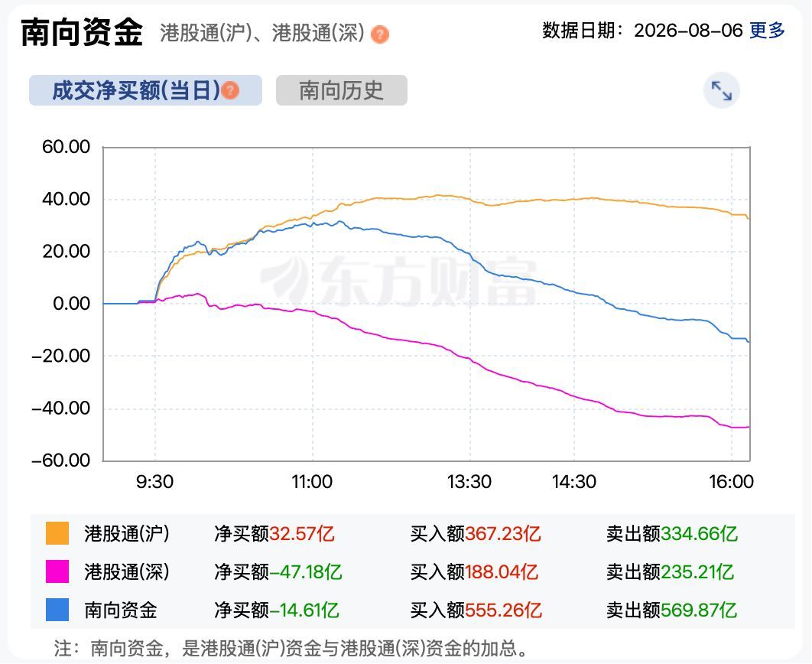Screen dimensions: 812x664
Task: Click the help icon beside 港股通(深) subtitle
Action: tap(379, 34)
